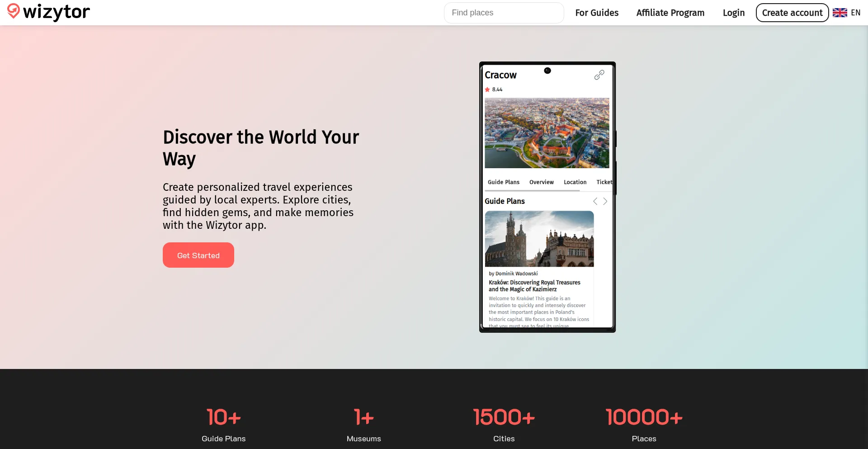Open the Kraków guide plan church image
The height and width of the screenshot is (449, 868).
(539, 239)
